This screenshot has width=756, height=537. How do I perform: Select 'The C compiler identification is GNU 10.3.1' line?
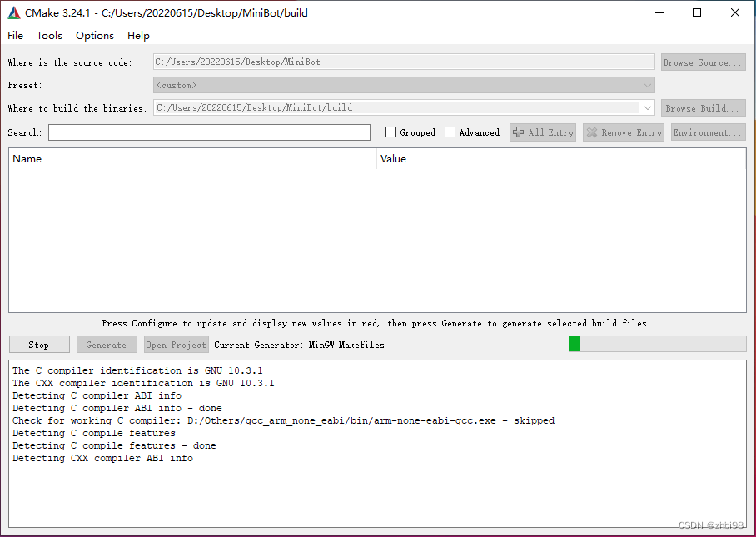(137, 370)
